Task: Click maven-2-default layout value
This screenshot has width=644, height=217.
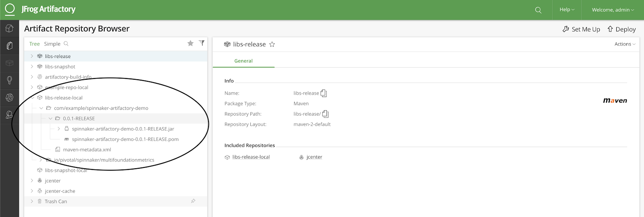Action: coord(312,124)
